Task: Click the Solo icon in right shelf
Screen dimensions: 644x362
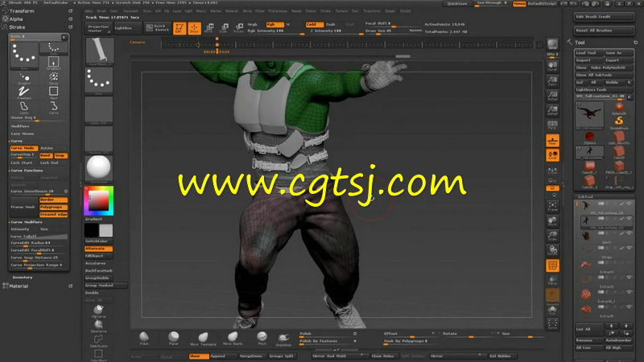Action: point(552,311)
